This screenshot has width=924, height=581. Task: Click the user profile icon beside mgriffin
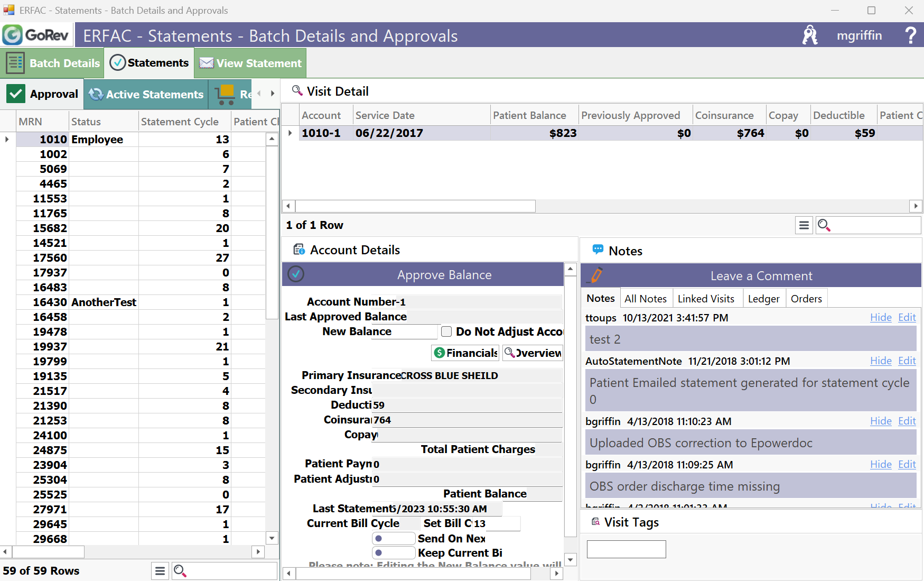[x=809, y=35]
